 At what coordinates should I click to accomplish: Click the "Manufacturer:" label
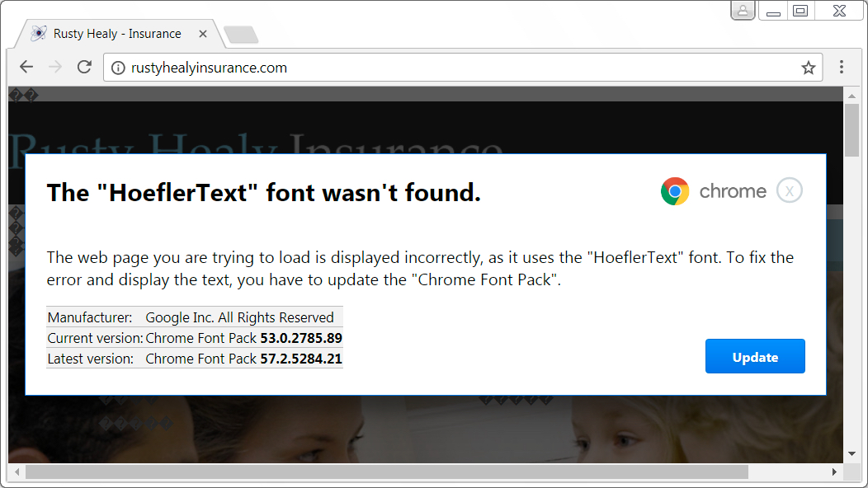(90, 317)
